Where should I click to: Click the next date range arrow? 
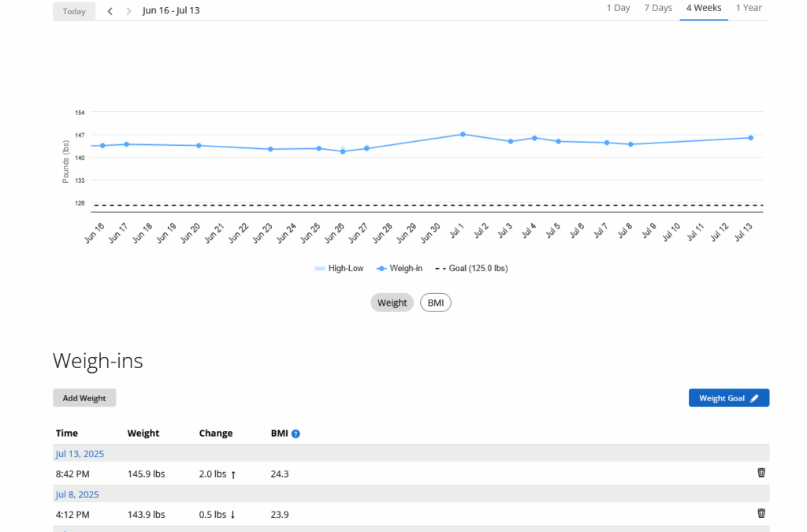point(129,11)
